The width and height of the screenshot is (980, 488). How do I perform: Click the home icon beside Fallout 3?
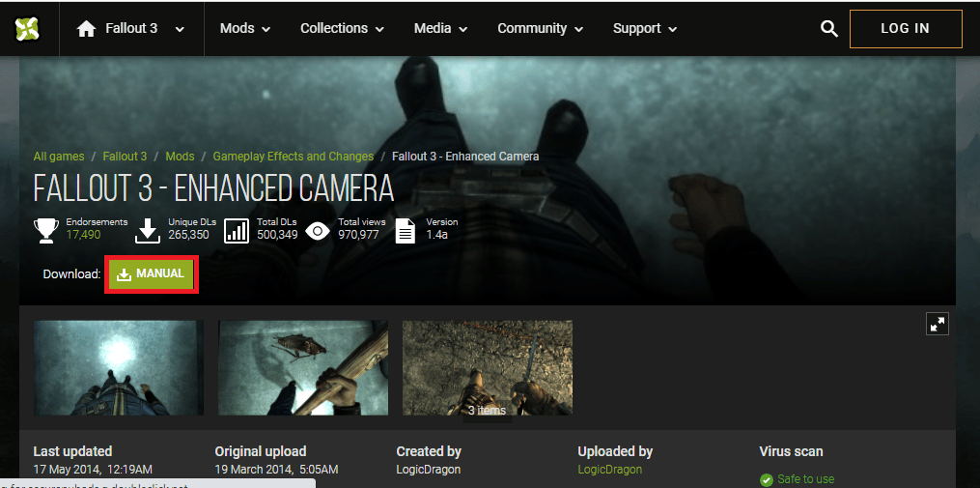click(x=86, y=29)
